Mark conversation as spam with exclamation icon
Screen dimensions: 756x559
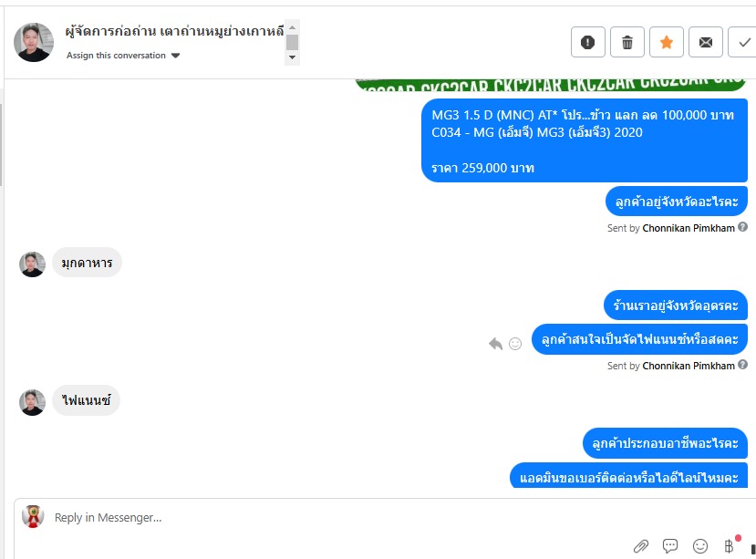coord(587,43)
